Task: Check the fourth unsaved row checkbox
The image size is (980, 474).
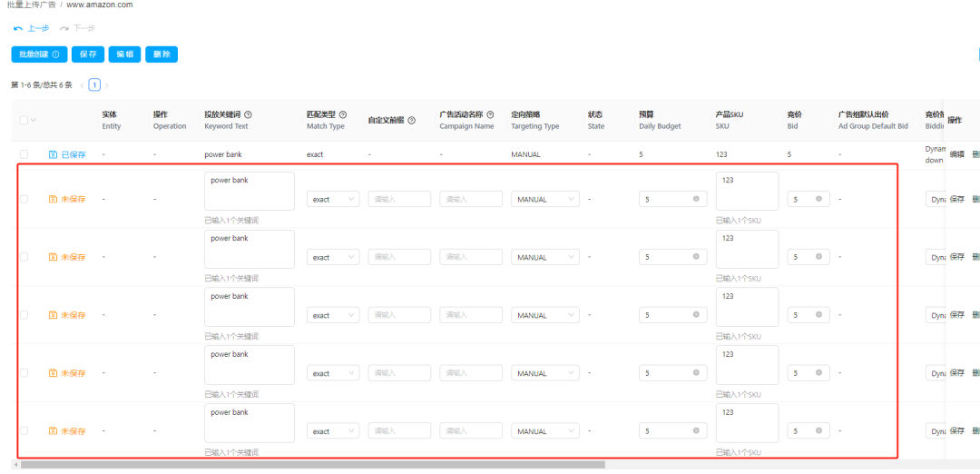Action: (24, 373)
